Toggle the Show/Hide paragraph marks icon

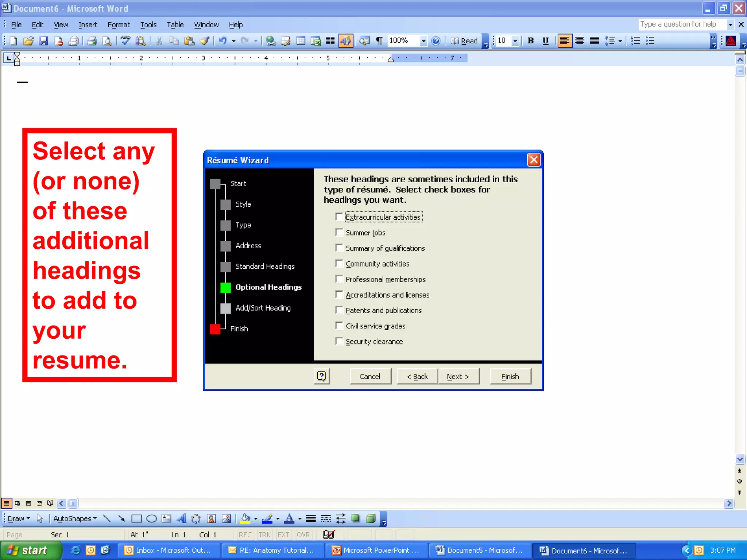(x=379, y=41)
